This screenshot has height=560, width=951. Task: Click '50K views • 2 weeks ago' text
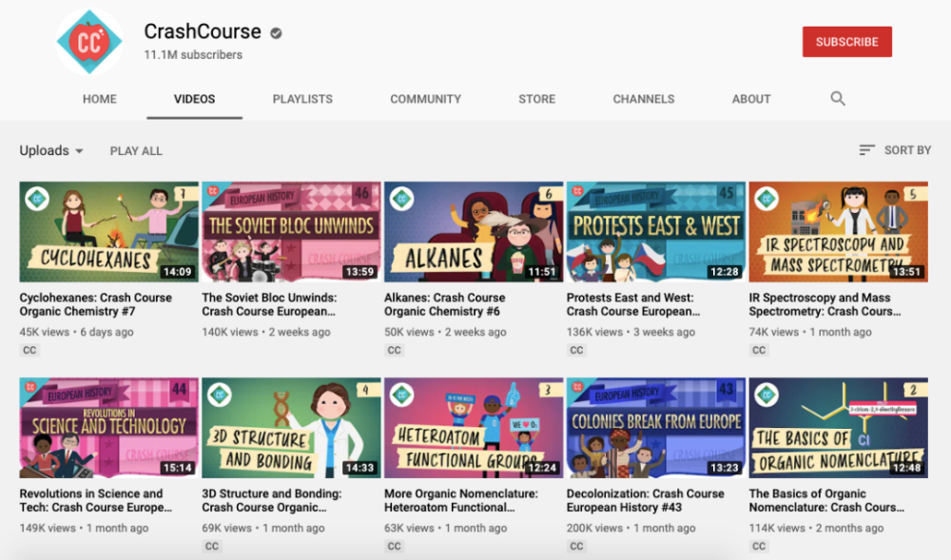pyautogui.click(x=445, y=332)
